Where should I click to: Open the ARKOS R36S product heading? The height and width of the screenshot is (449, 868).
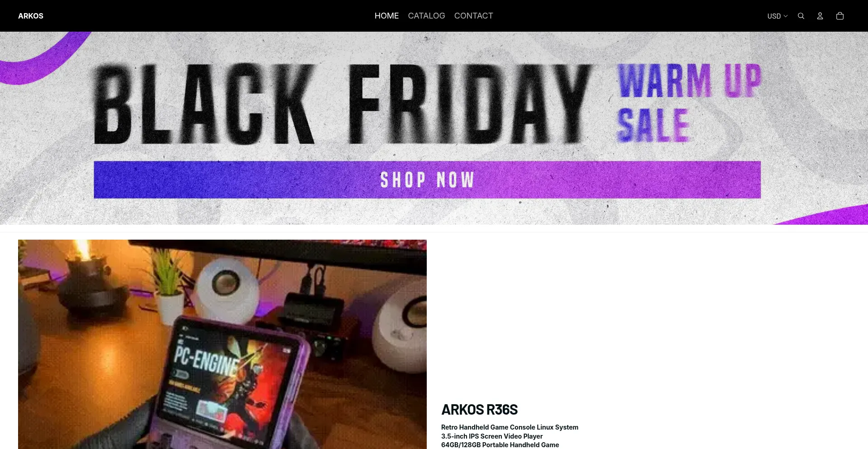(479, 410)
